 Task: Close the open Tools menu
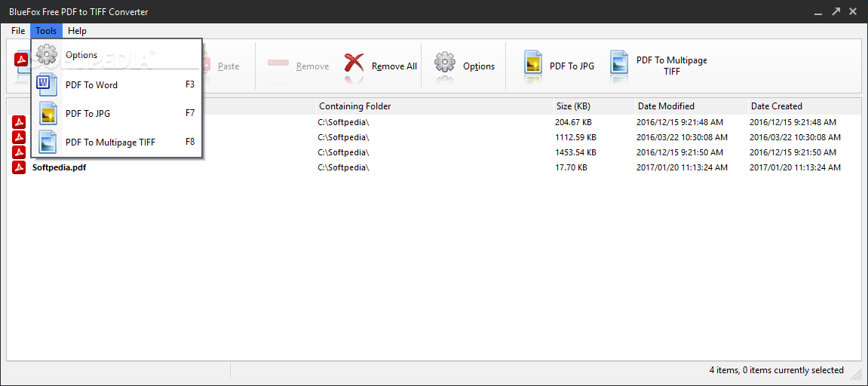pyautogui.click(x=47, y=30)
